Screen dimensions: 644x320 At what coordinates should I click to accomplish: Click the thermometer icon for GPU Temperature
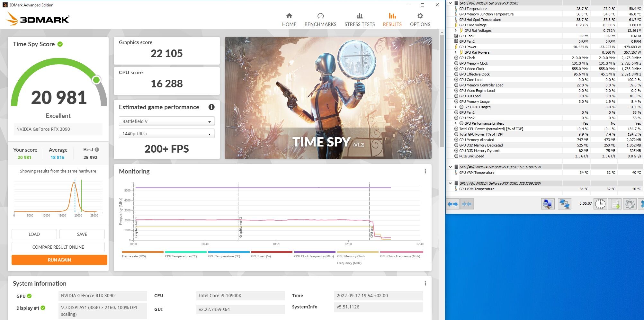pos(456,9)
